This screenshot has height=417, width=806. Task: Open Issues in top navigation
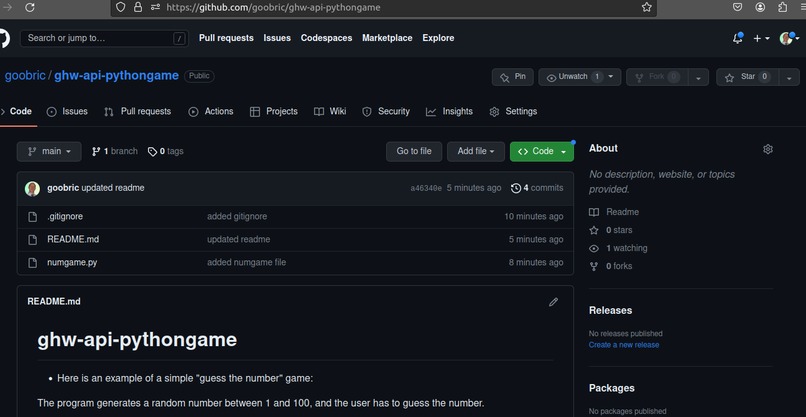coord(277,38)
